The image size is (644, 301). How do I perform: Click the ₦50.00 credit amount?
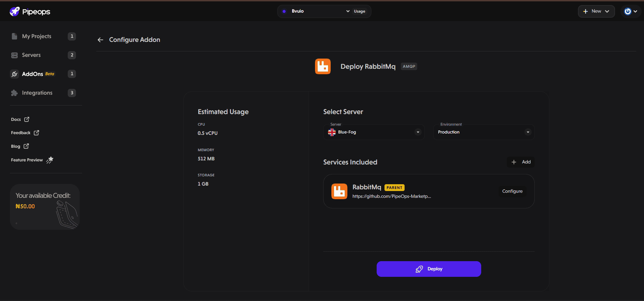(25, 206)
